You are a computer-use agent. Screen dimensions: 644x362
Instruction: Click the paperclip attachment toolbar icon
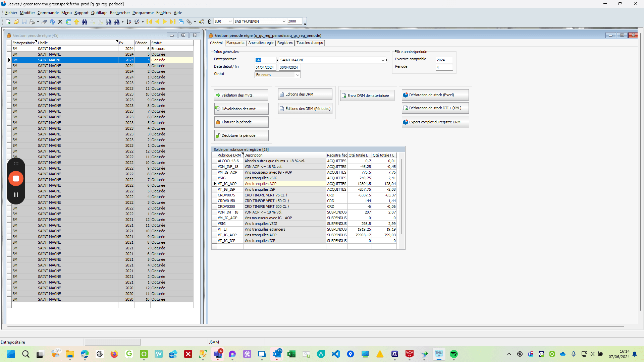click(189, 22)
